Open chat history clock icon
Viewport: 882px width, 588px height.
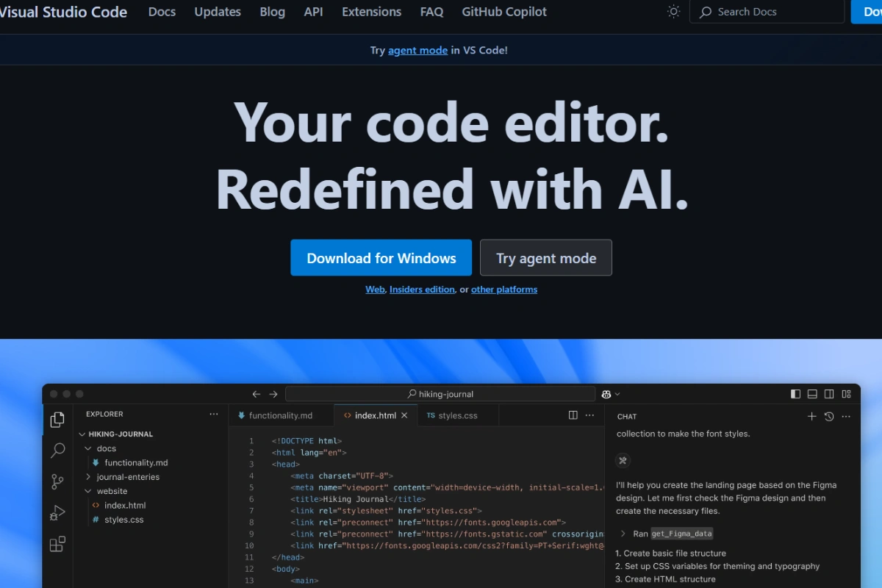click(829, 416)
